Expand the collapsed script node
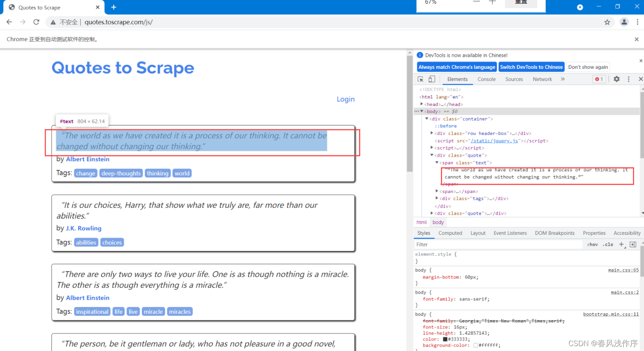The image size is (644, 351). [x=432, y=148]
